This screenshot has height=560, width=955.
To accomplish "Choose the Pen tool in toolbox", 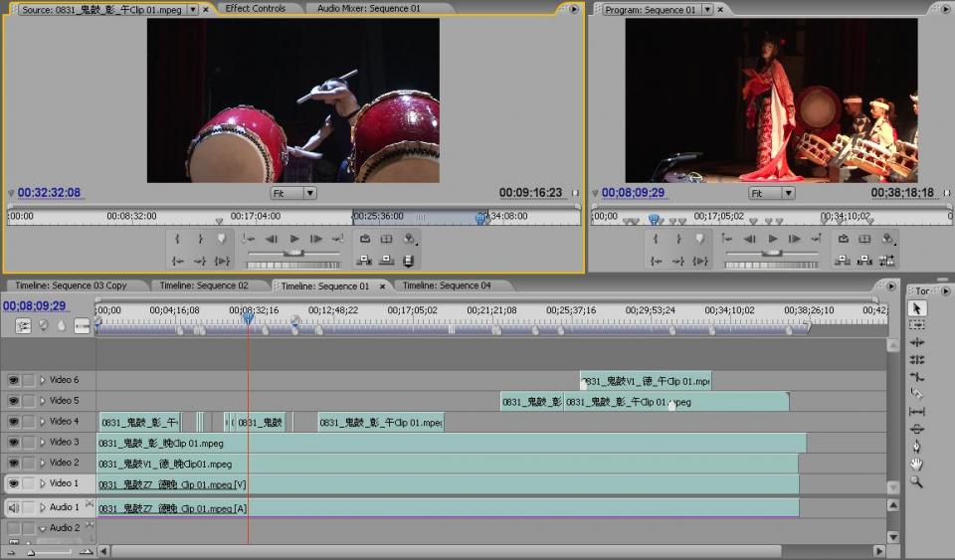I will click(916, 447).
